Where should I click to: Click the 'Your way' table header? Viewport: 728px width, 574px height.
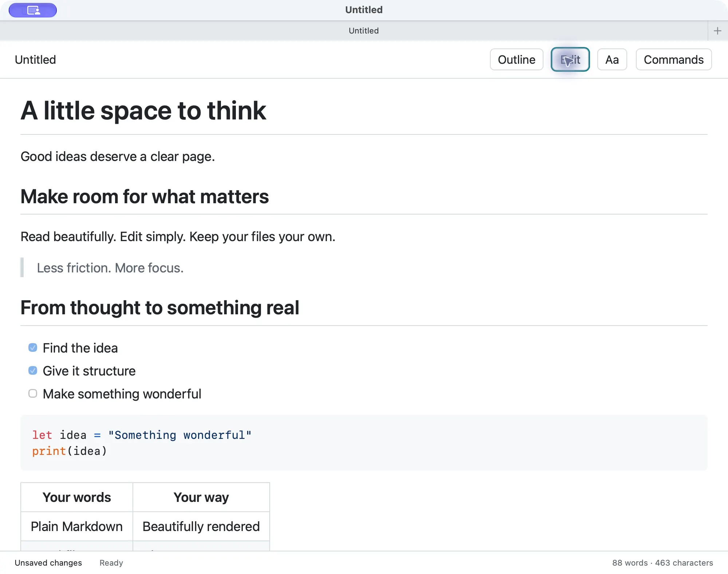tap(201, 498)
